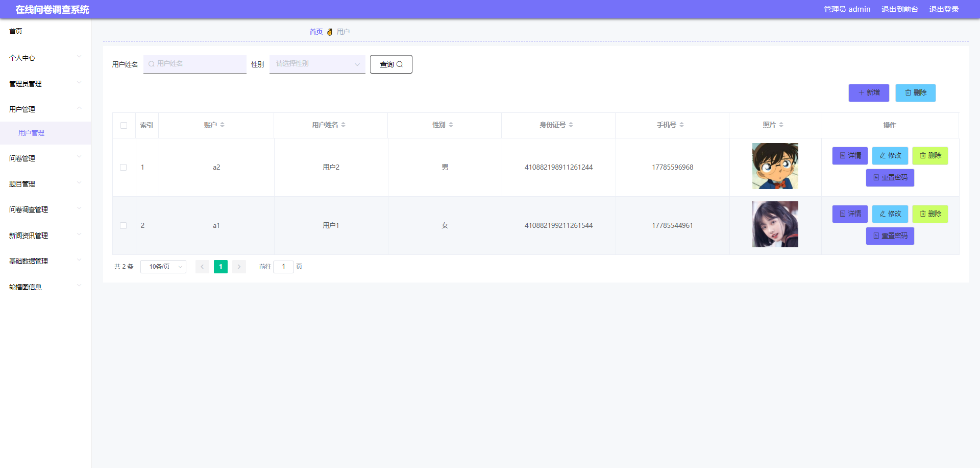Click the hand icon in breadcrumb
This screenshot has height=468, width=980.
click(330, 32)
